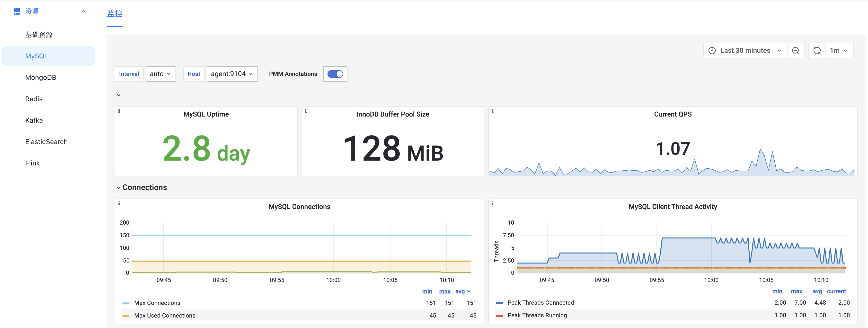The image size is (868, 328).
Task: Click the Interval label
Action: pos(129,74)
